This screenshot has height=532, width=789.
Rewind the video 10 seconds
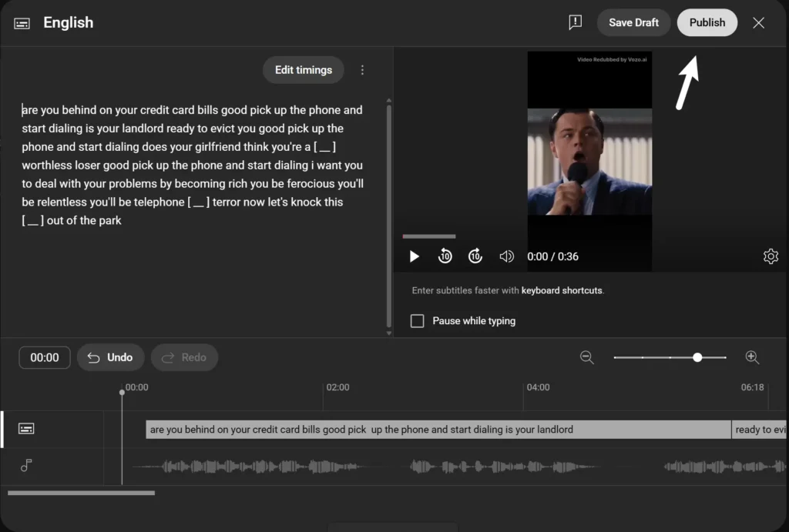point(445,256)
